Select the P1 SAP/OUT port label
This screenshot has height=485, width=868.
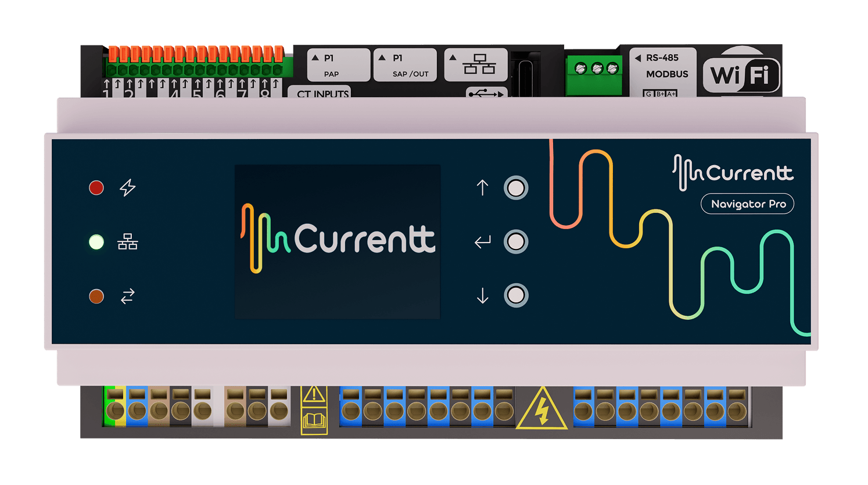point(405,64)
